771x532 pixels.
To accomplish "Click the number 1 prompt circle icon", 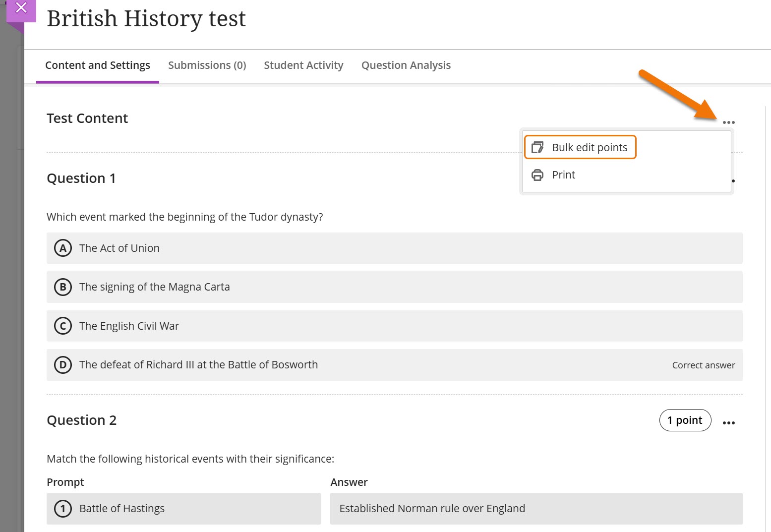I will 63,509.
